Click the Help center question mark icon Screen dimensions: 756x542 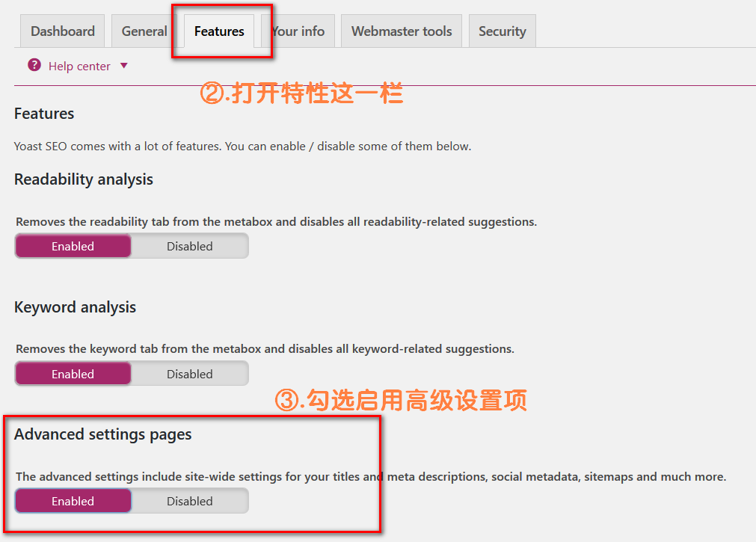click(x=34, y=64)
